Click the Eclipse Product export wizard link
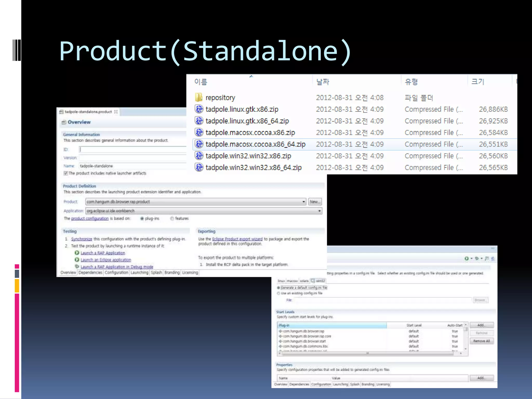 tap(237, 239)
